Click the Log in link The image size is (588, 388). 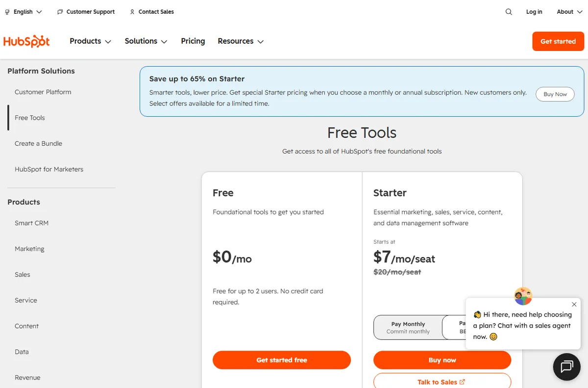point(534,12)
